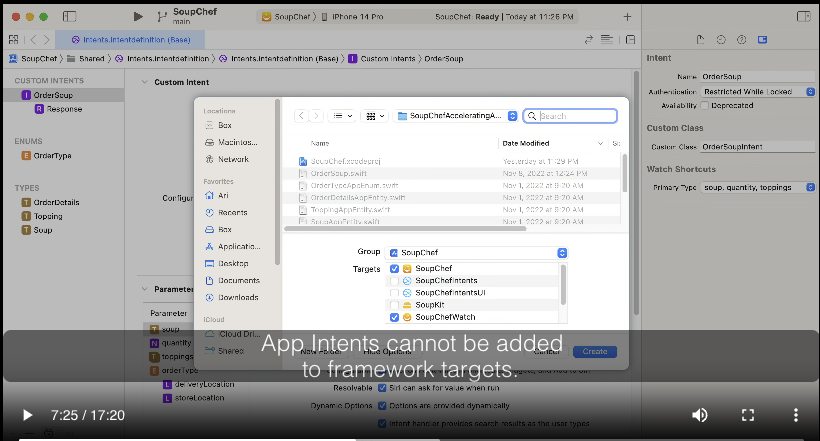Image resolution: width=820 pixels, height=441 pixels.
Task: Enable the SoupKit target checkbox
Action: 394,305
